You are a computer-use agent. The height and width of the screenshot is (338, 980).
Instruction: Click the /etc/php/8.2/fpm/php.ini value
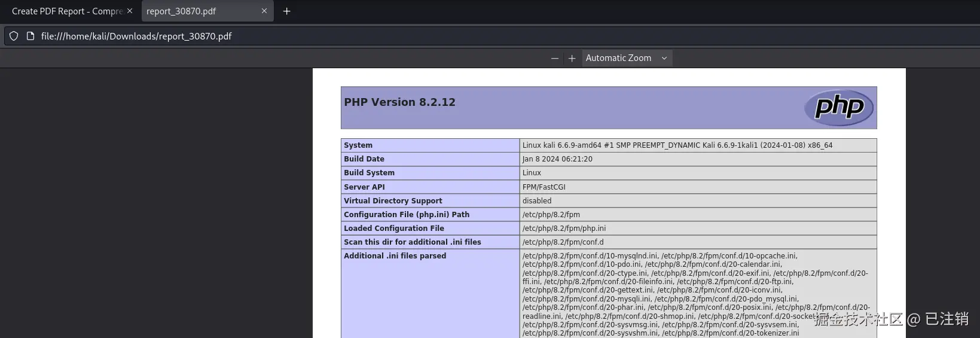pyautogui.click(x=564, y=229)
